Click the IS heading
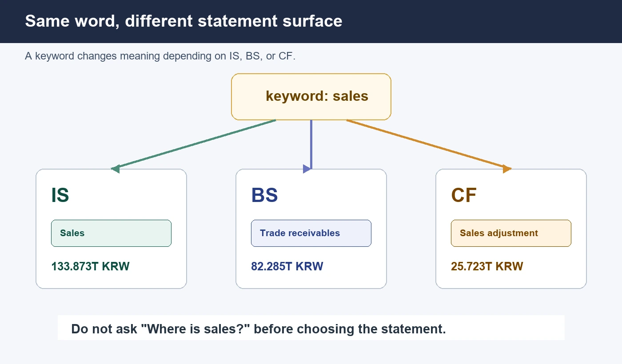Image resolution: width=622 pixels, height=364 pixels. pos(60,195)
